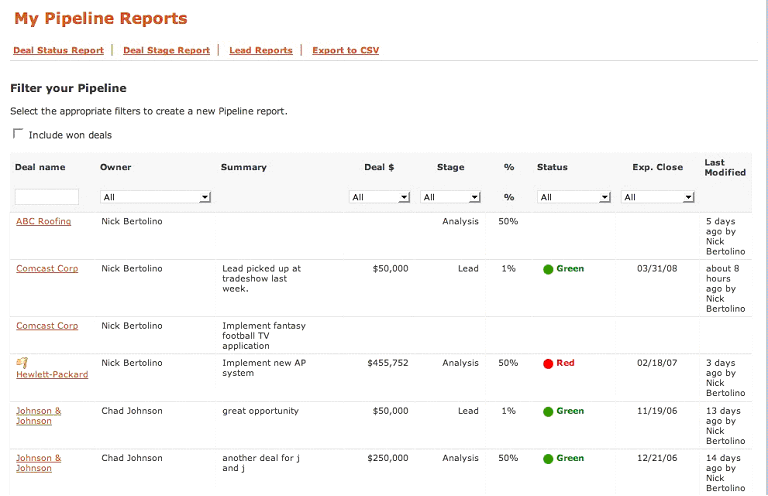Click the My Pipeline Reports title
Image resolution: width=768 pixels, height=496 pixels.
tap(101, 18)
